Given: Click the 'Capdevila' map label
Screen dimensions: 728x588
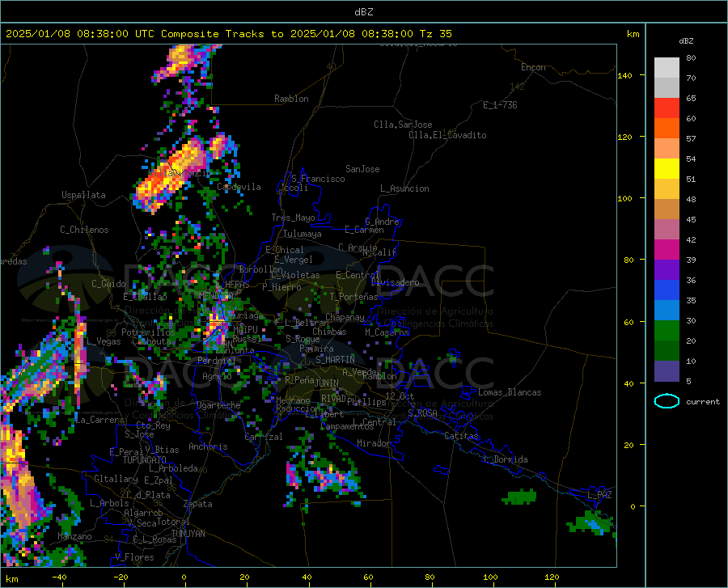Looking at the screenshot, I should pos(239,187).
